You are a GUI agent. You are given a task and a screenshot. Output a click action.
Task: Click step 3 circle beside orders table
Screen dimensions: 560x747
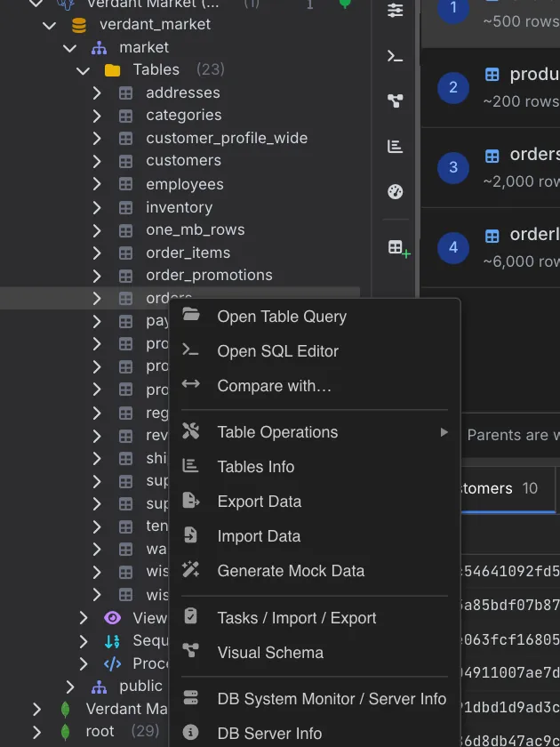click(452, 167)
